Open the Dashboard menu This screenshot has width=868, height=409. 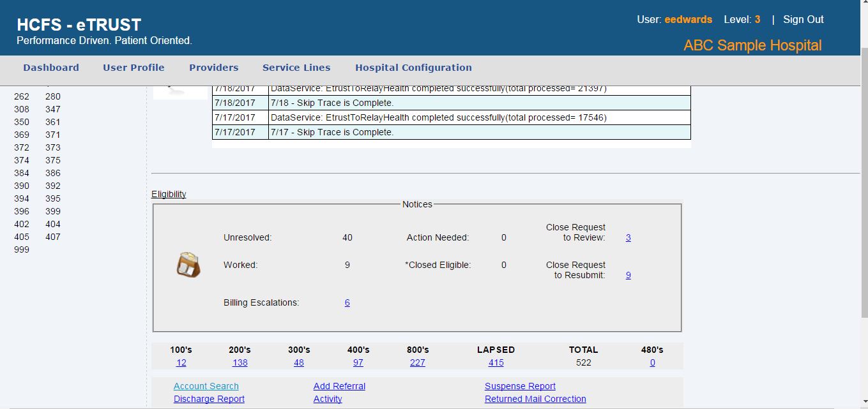51,68
